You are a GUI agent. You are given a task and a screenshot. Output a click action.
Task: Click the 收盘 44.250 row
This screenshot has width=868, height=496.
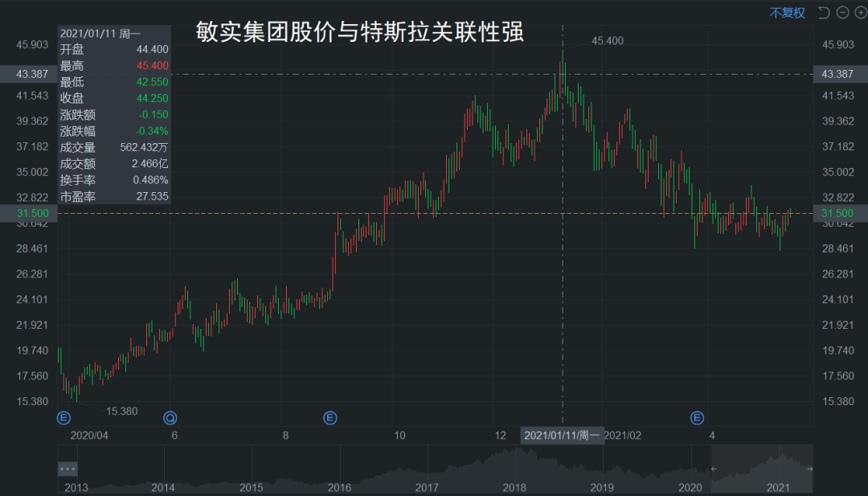click(114, 99)
